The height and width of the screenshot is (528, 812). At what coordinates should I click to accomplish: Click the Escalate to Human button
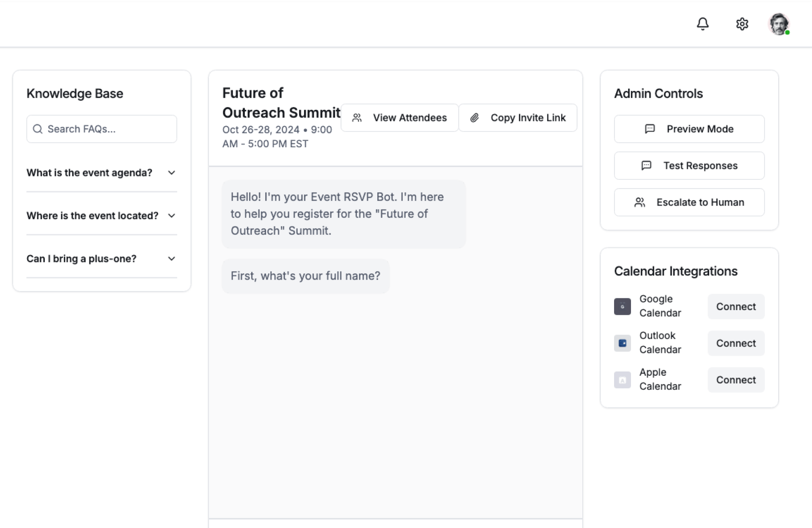(x=689, y=202)
